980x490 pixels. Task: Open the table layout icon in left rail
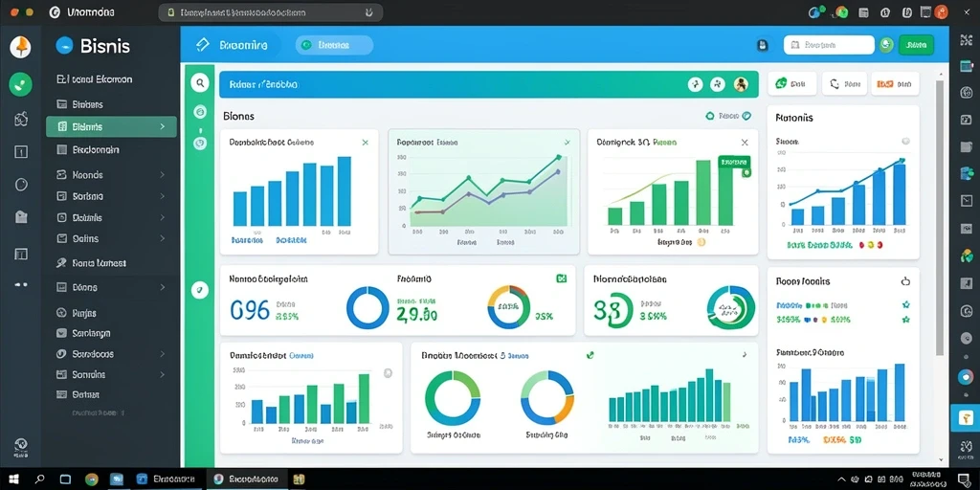click(21, 254)
